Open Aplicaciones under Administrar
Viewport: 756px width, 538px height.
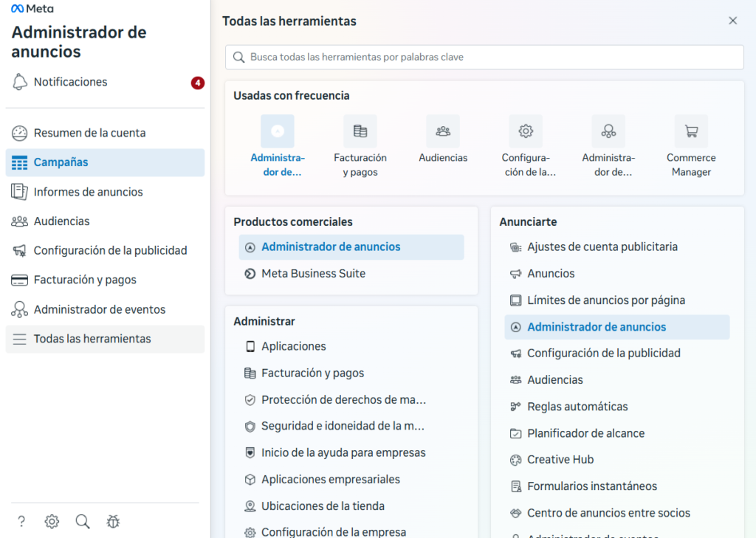[351, 347]
